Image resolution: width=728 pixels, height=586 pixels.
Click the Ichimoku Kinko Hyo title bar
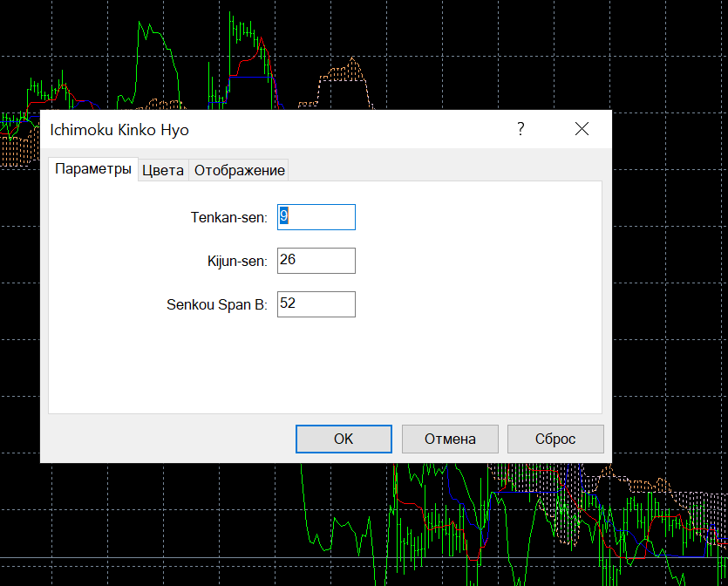(x=262, y=129)
